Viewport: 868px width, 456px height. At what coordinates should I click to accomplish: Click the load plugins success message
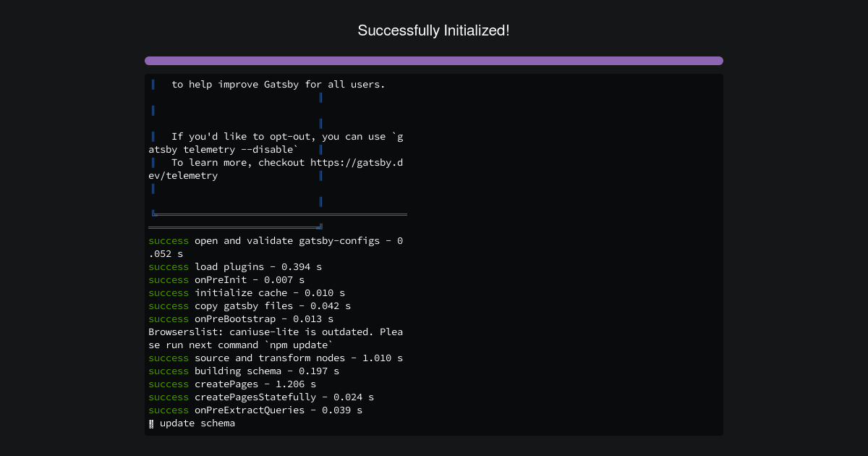(x=235, y=266)
